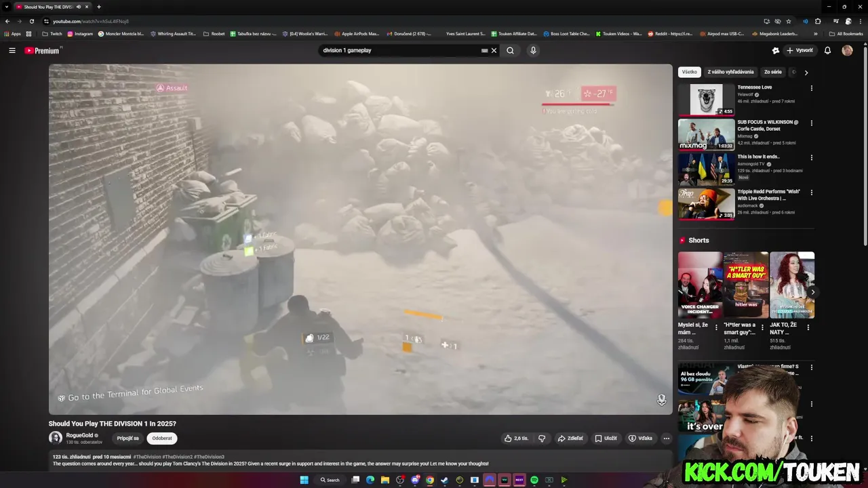Open the Roobet bookmark folder

click(214, 34)
